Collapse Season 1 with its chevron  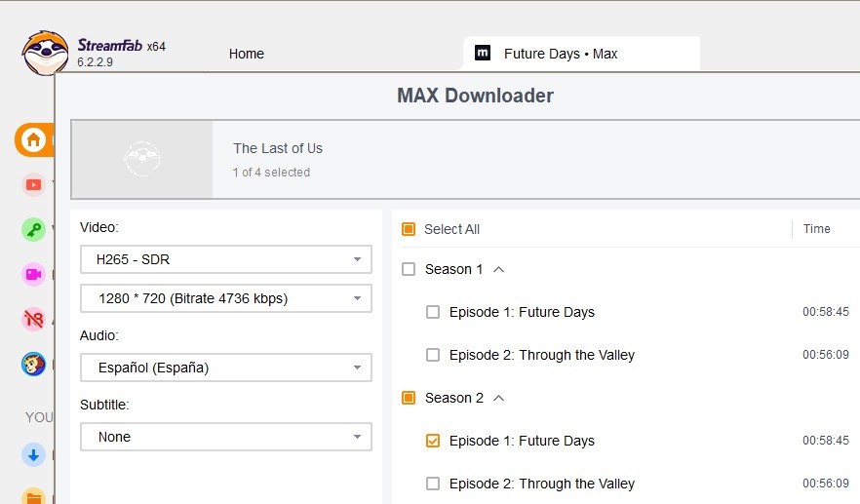(x=498, y=269)
